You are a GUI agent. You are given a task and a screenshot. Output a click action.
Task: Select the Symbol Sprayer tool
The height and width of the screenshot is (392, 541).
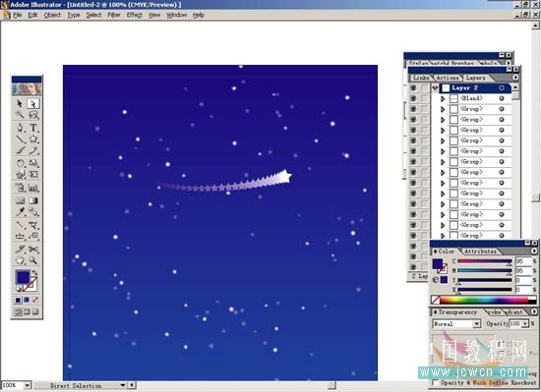20,188
